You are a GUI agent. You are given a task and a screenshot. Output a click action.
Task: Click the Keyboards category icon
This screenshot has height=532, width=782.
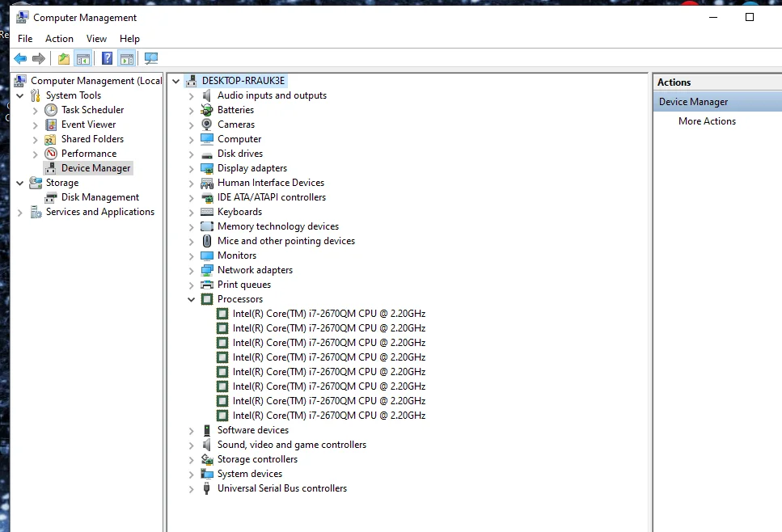(x=207, y=212)
